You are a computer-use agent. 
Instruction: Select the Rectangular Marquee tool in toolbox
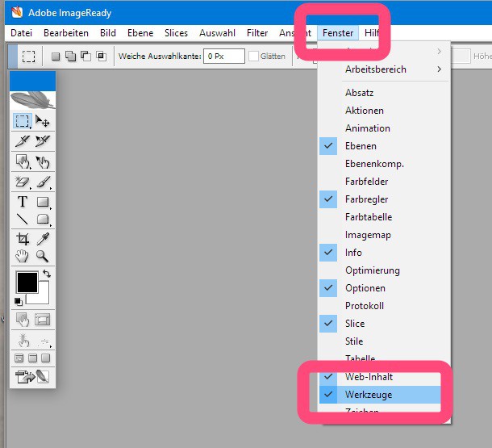[x=22, y=122]
